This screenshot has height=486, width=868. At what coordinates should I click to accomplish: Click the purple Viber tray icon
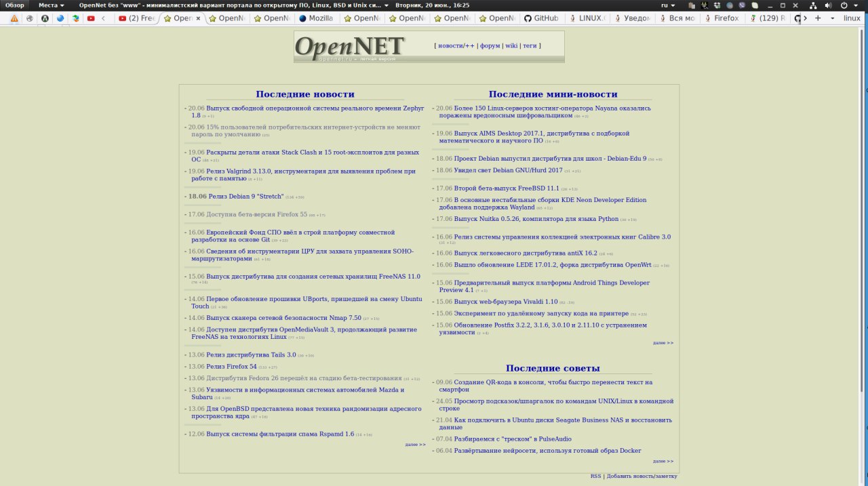point(741,5)
